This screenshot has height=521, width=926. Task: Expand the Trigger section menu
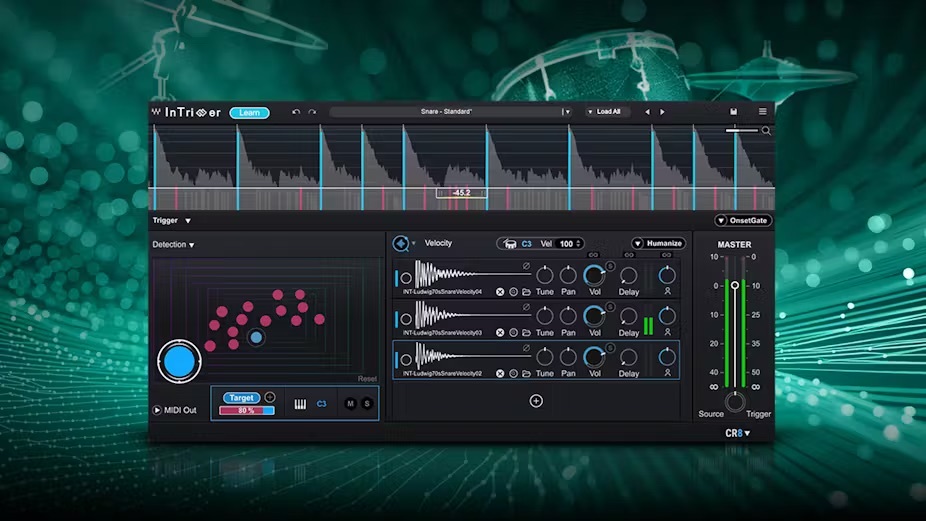coord(187,220)
